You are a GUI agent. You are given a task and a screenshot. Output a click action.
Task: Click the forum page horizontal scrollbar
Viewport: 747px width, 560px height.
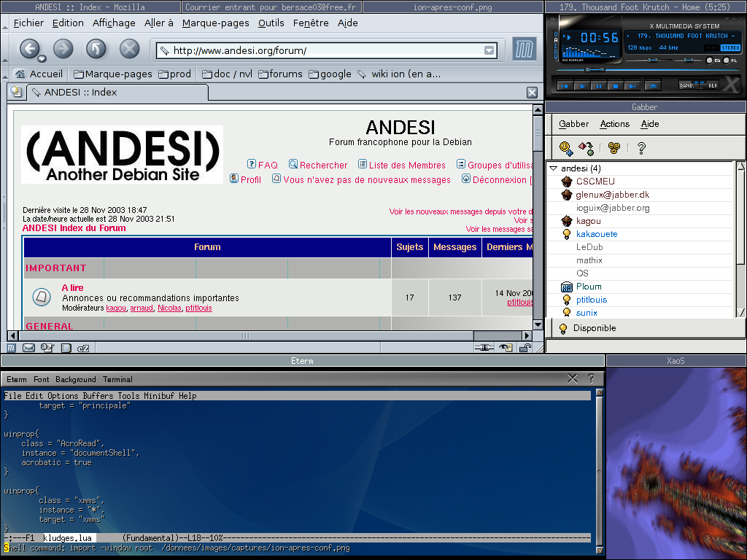[x=270, y=335]
